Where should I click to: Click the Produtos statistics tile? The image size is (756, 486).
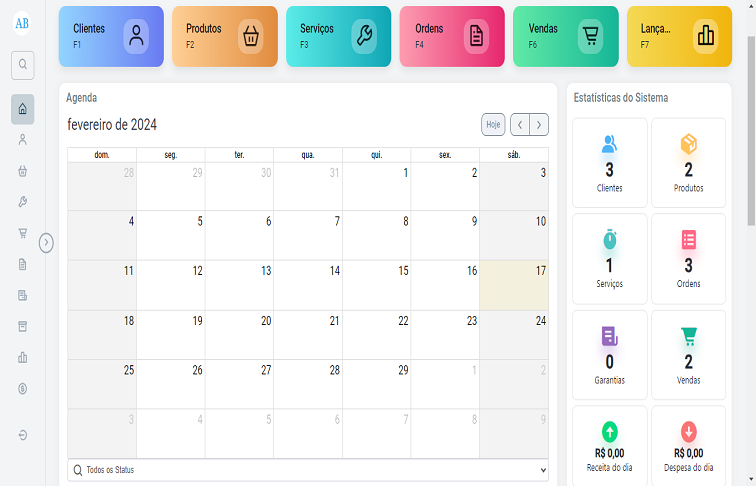[x=688, y=163]
